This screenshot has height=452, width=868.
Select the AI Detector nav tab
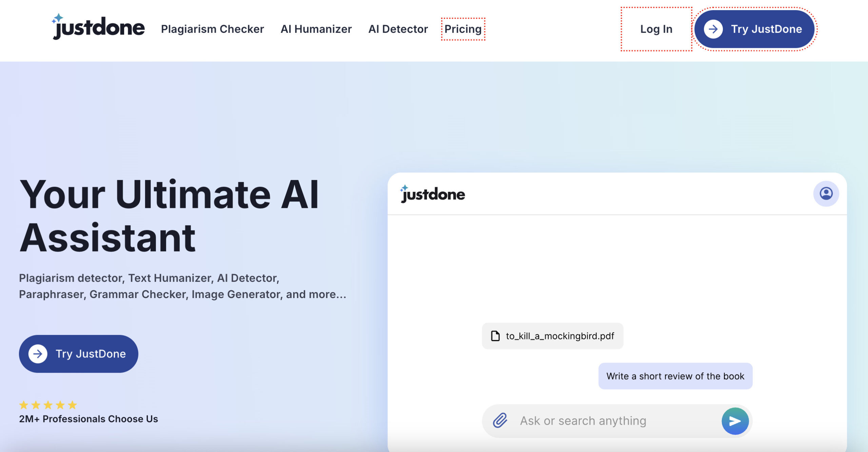(x=398, y=28)
